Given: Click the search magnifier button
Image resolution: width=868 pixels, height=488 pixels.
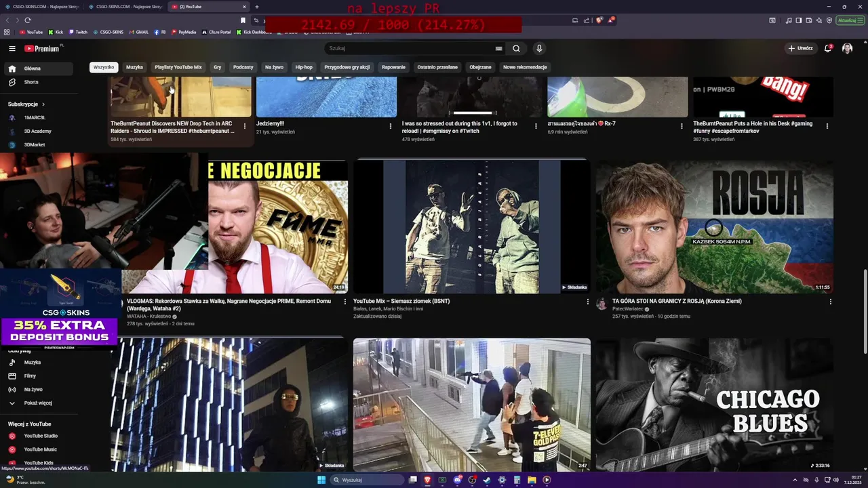Looking at the screenshot, I should pyautogui.click(x=516, y=48).
